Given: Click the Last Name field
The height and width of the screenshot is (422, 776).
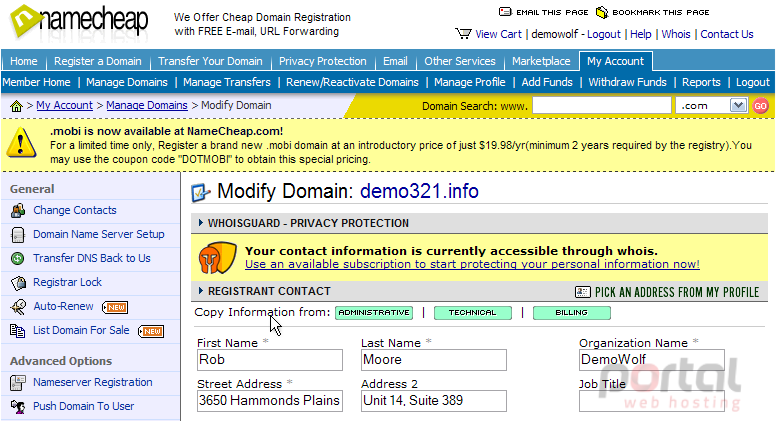Looking at the screenshot, I should [x=434, y=360].
